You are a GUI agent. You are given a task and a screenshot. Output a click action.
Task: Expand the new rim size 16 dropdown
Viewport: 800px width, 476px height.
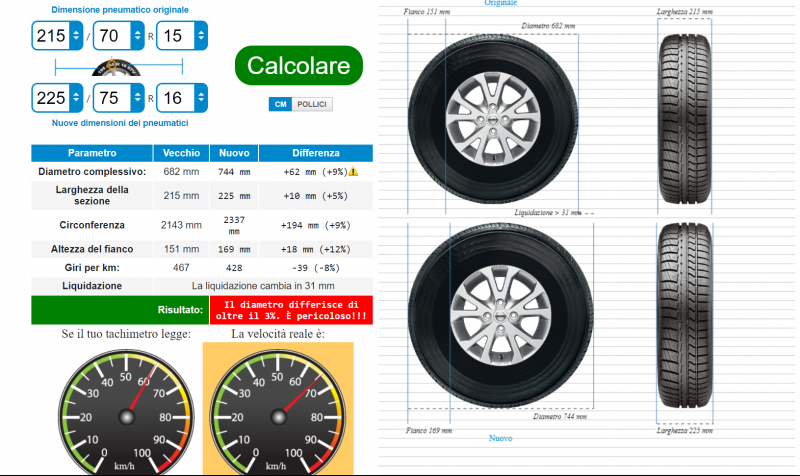click(x=182, y=98)
